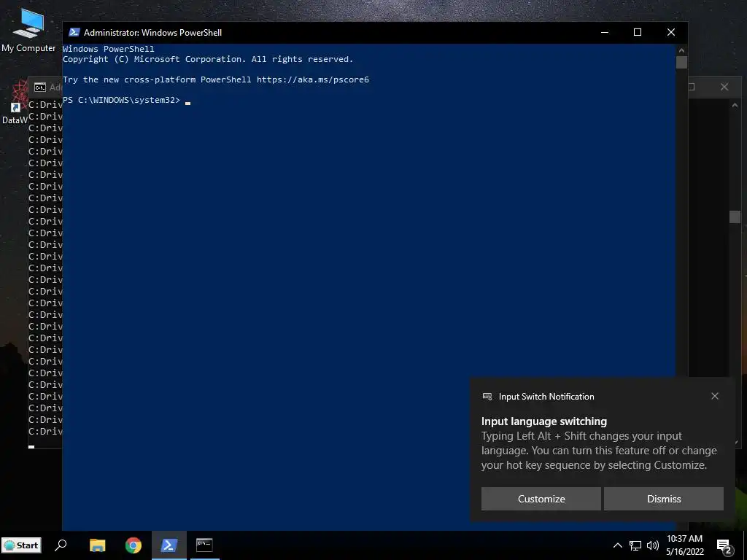Click the Dismiss button in the notification
Screen dimensions: 747x560
[664, 499]
